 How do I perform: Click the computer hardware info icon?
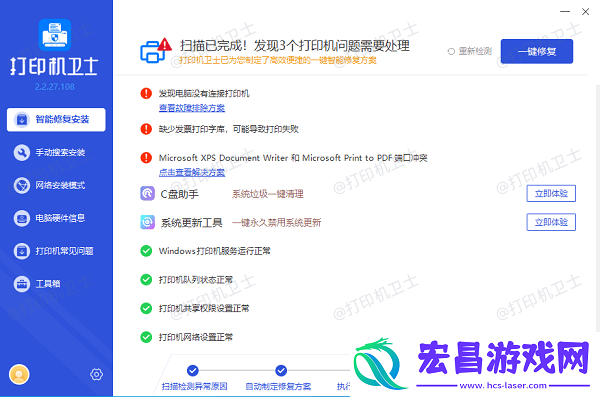click(22, 218)
